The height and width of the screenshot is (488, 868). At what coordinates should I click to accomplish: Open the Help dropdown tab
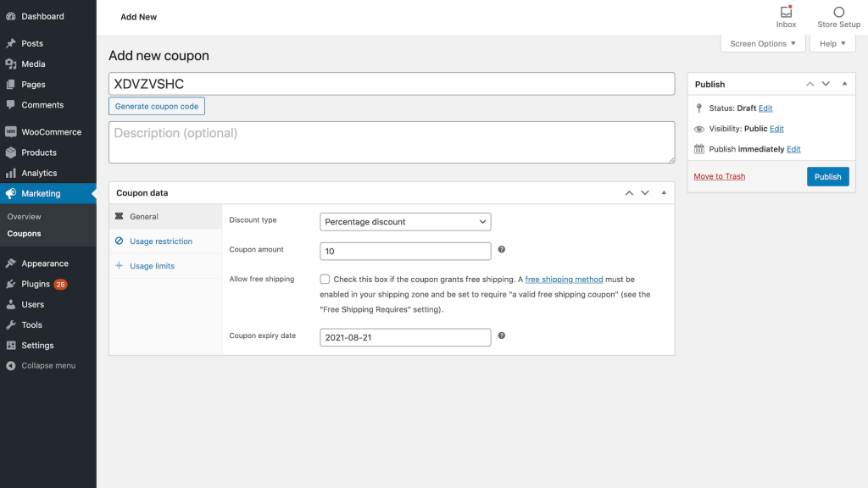point(832,44)
